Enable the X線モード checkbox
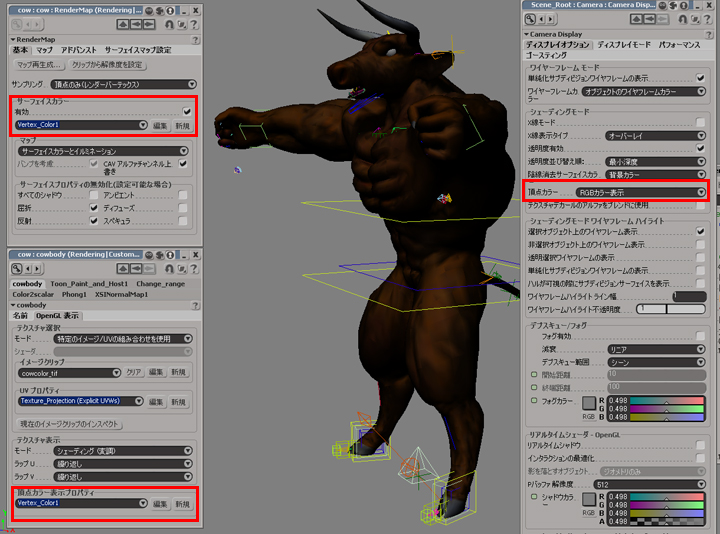The width and height of the screenshot is (720, 534). tap(700, 122)
